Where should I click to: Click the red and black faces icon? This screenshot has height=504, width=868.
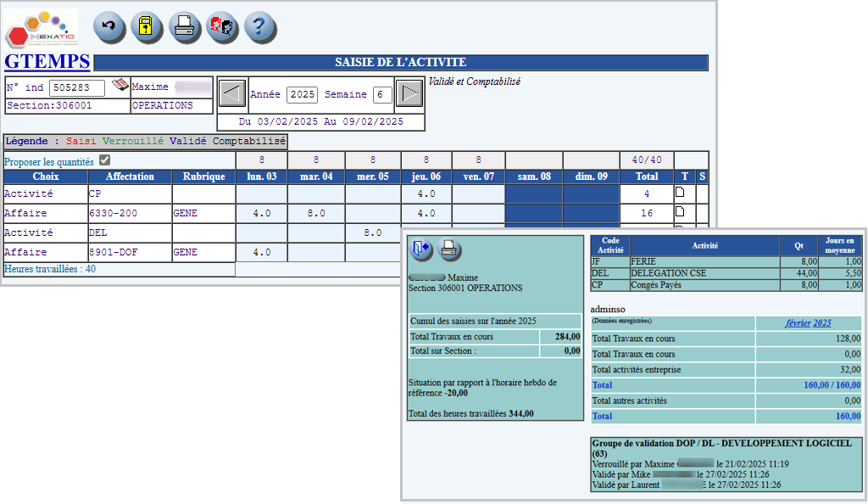[223, 27]
